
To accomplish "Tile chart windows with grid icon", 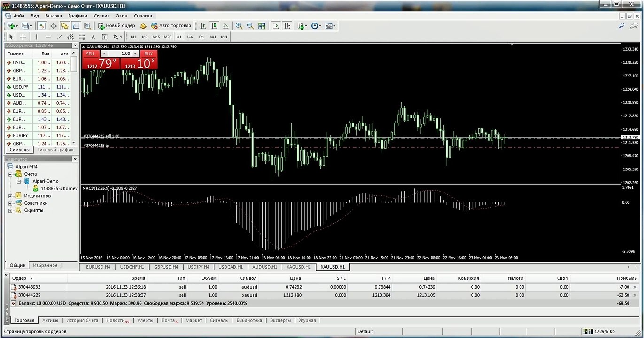I will click(262, 26).
